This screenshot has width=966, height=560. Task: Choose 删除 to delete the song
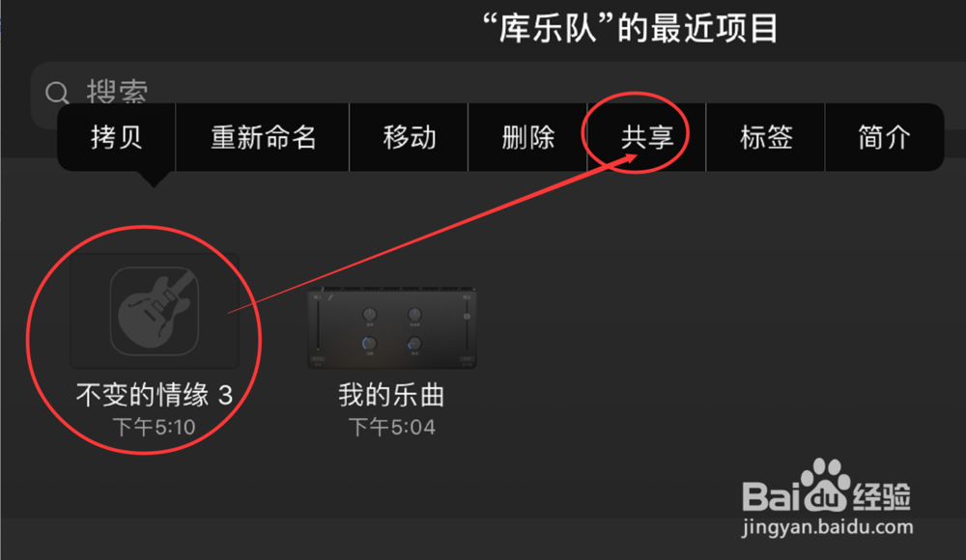tap(528, 137)
